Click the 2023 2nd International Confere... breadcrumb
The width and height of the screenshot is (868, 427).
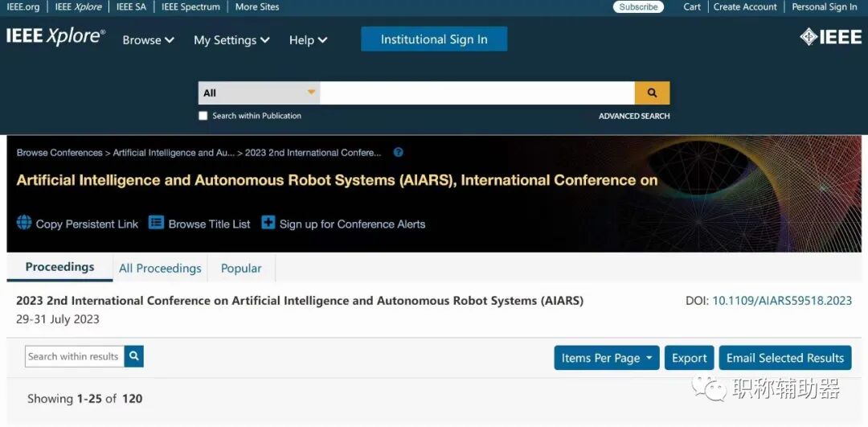click(313, 152)
